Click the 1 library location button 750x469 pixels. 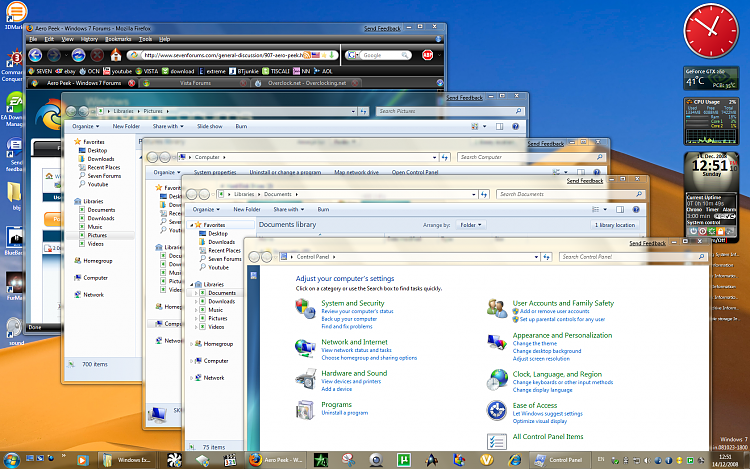[615, 225]
